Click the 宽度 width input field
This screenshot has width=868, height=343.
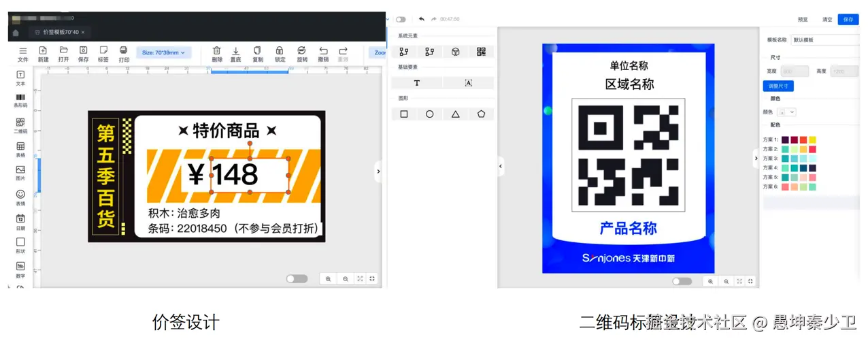(795, 71)
